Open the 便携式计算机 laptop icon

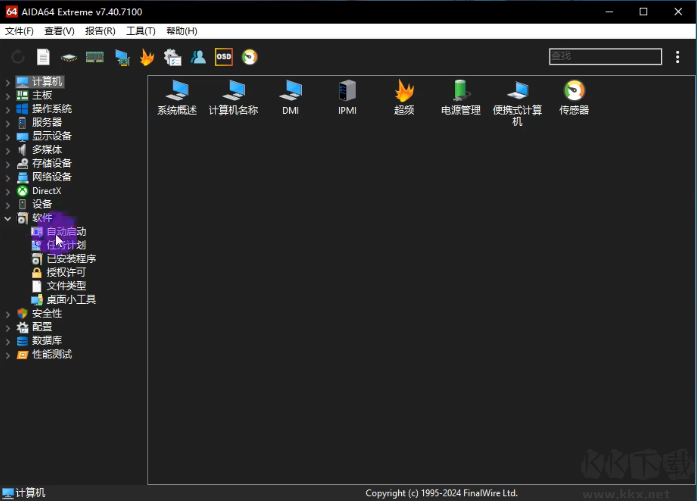pos(517,103)
